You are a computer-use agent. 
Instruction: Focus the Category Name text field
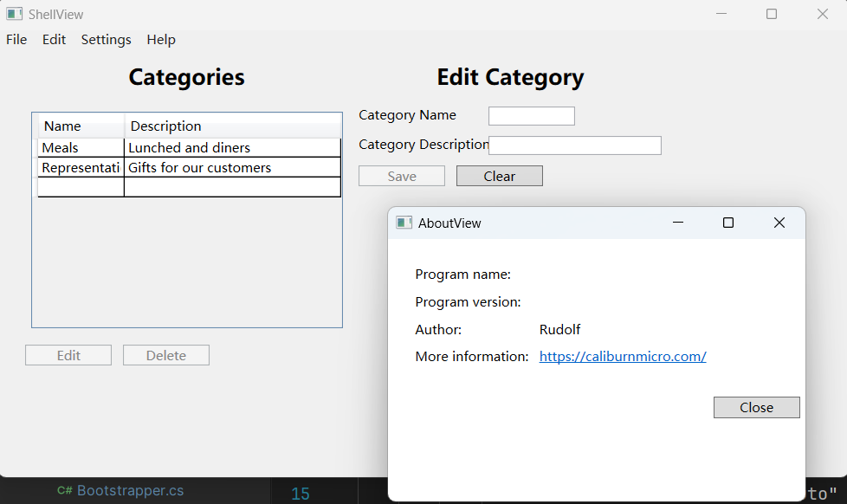coord(531,116)
